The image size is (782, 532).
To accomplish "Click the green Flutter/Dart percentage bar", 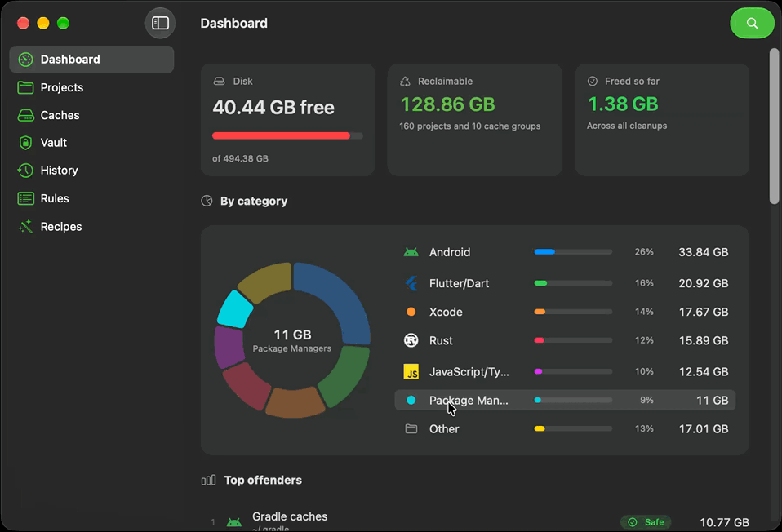I will coord(540,283).
